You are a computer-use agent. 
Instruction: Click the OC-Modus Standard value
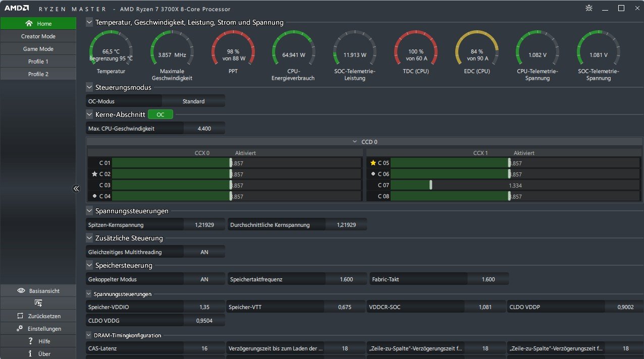tap(194, 101)
